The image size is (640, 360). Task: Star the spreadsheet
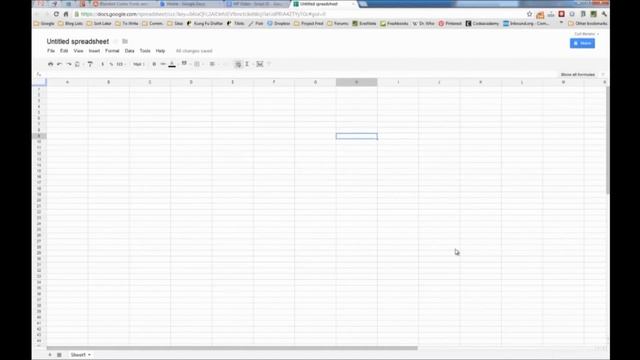[116, 42]
